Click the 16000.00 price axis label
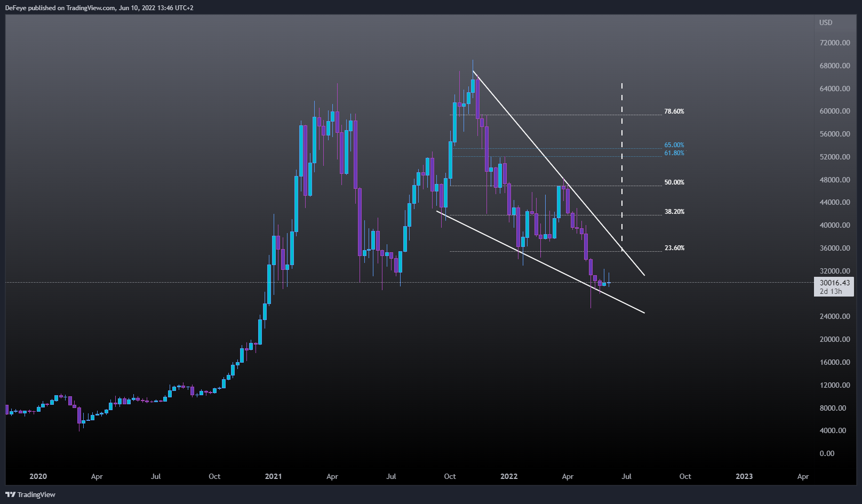Screen dimensions: 862x504 tap(835, 362)
